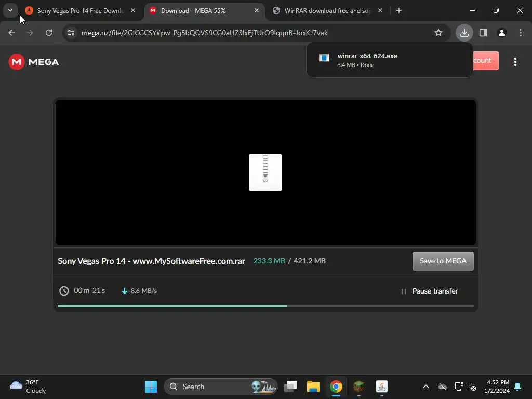The image size is (532, 399).
Task: Bookmark this page with the star
Action: coord(438,33)
